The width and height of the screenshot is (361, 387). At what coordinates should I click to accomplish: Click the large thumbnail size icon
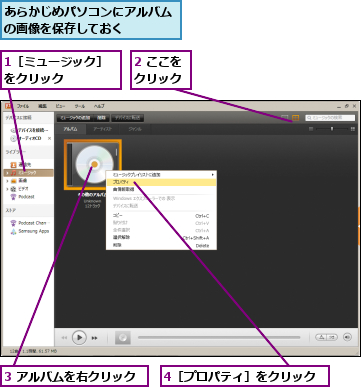[x=353, y=129]
